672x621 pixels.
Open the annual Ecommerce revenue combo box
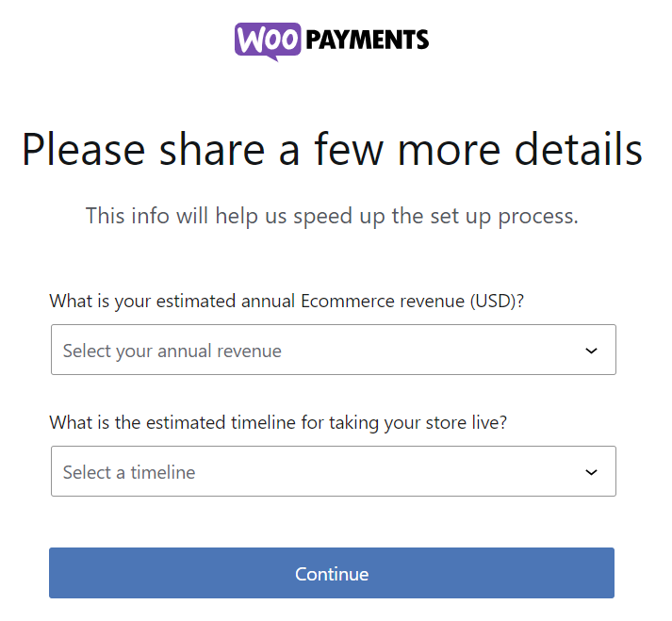click(x=333, y=351)
